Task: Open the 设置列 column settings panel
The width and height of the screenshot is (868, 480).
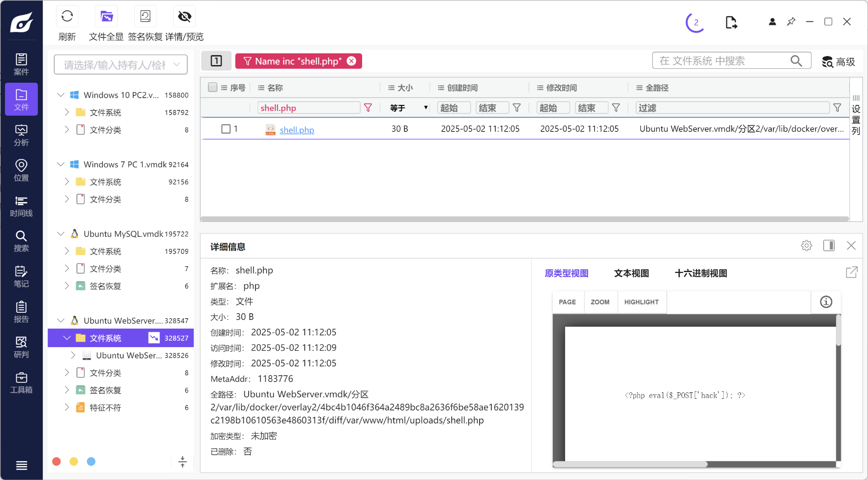Action: pos(856,115)
